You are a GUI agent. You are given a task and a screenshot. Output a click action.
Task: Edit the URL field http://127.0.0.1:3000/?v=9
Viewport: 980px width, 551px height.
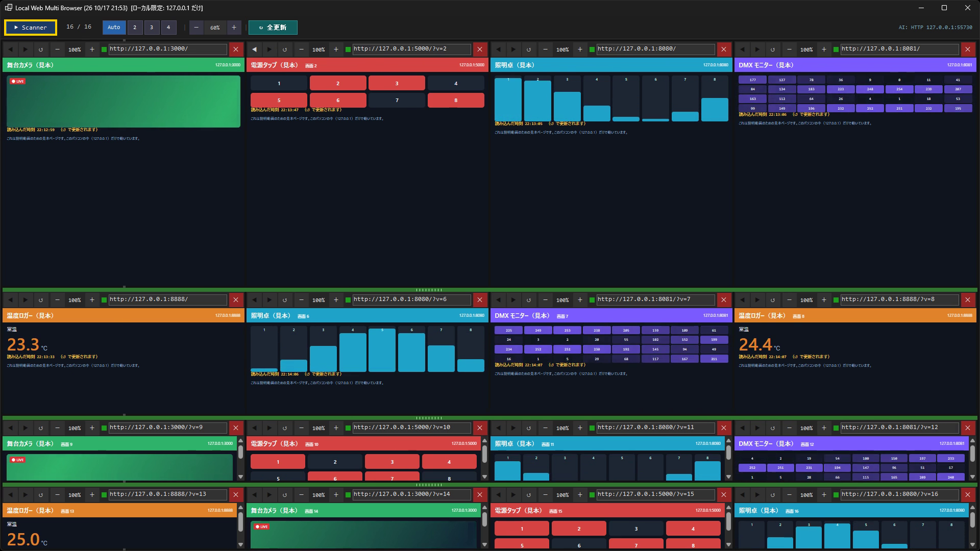pos(167,428)
